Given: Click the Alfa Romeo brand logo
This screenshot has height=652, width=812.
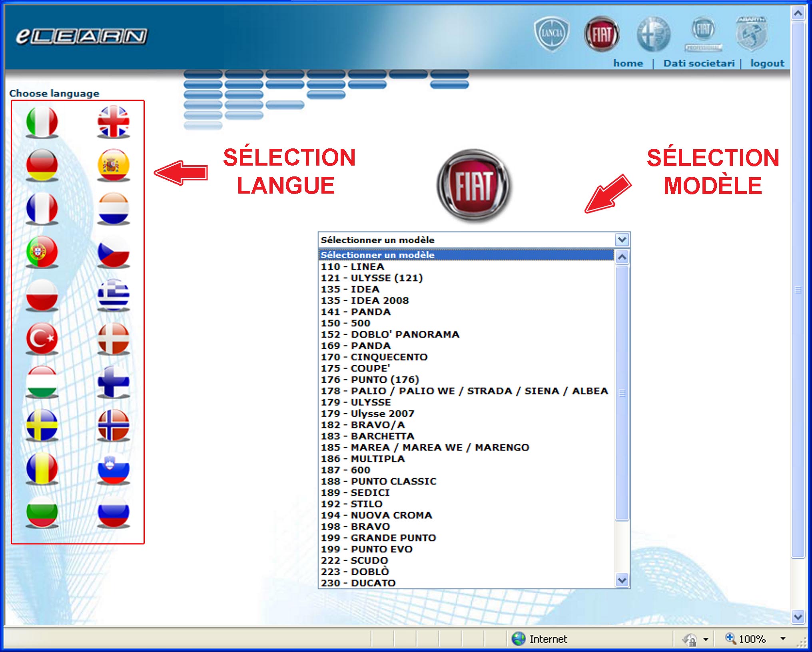Looking at the screenshot, I should pyautogui.click(x=653, y=34).
